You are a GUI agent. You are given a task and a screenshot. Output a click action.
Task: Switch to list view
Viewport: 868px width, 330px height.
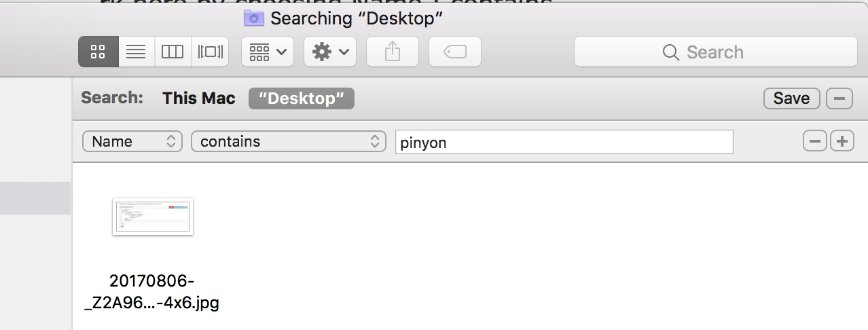pos(136,52)
